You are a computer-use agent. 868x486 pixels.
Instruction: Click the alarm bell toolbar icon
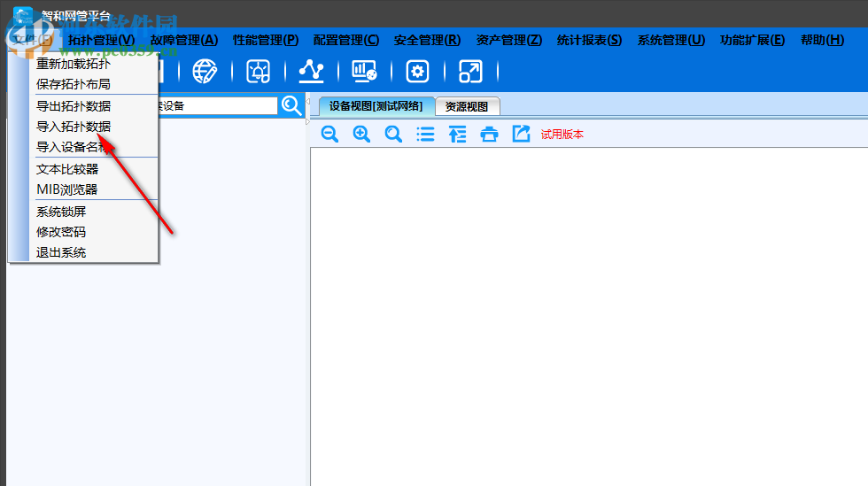(258, 72)
